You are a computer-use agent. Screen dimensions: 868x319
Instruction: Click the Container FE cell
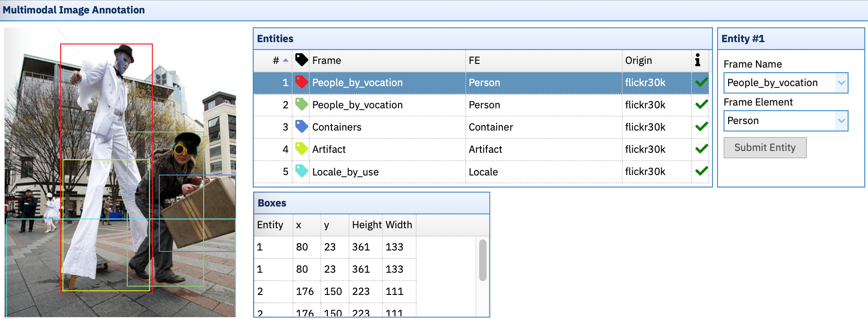543,127
